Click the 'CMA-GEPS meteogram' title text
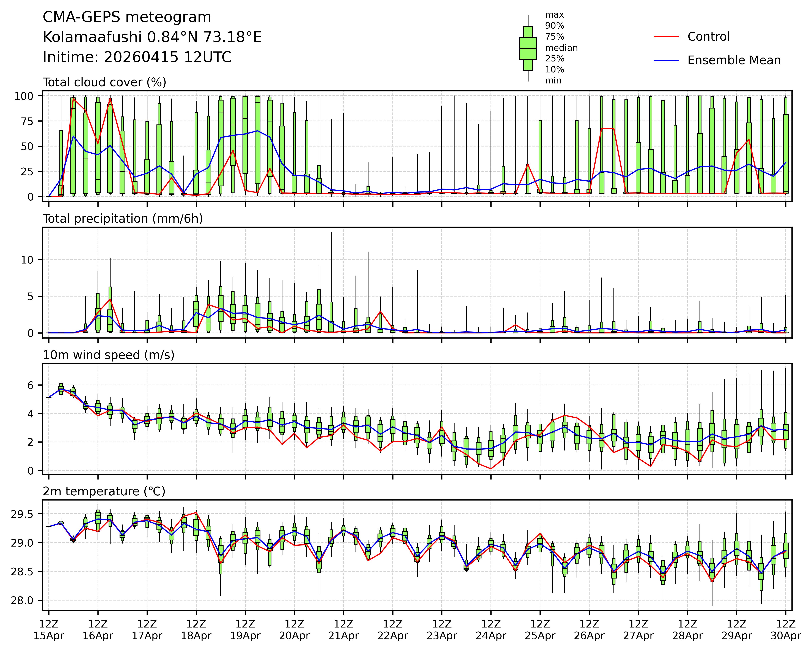812x652 pixels. (x=127, y=17)
